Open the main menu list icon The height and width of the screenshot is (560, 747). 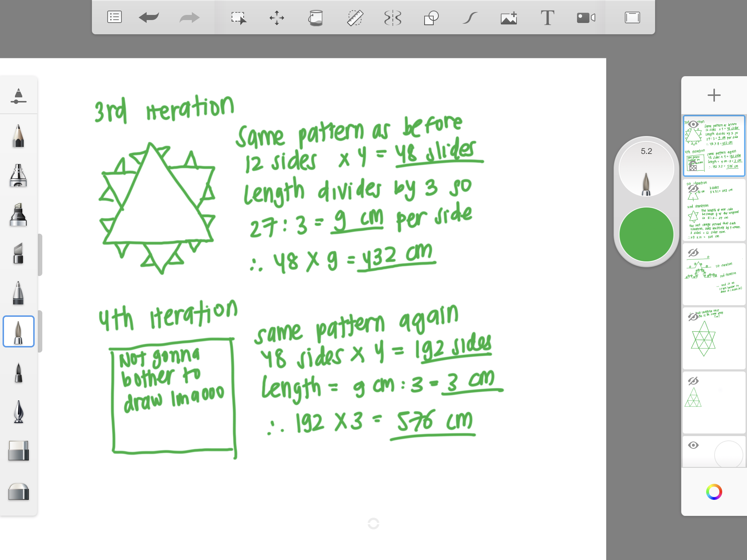coord(114,17)
